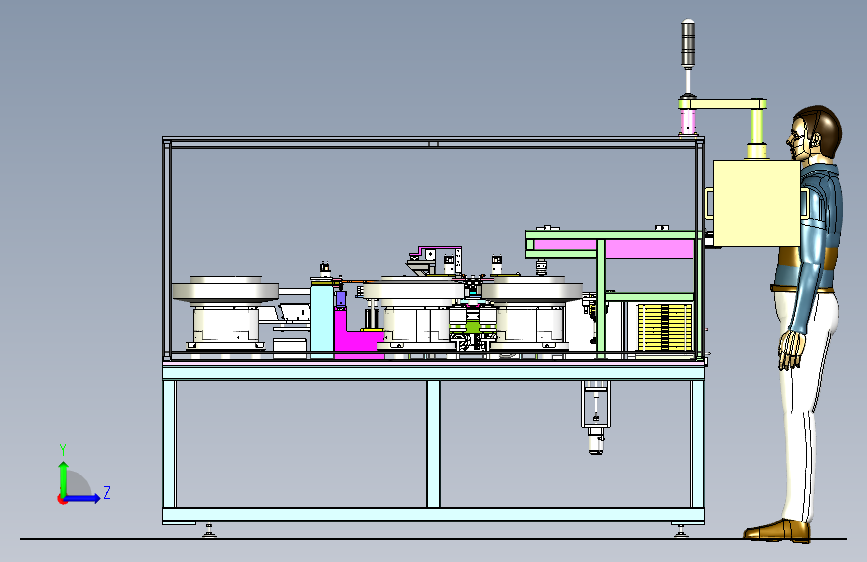Click the Z axis label text
Image resolution: width=867 pixels, height=562 pixels.
click(107, 492)
